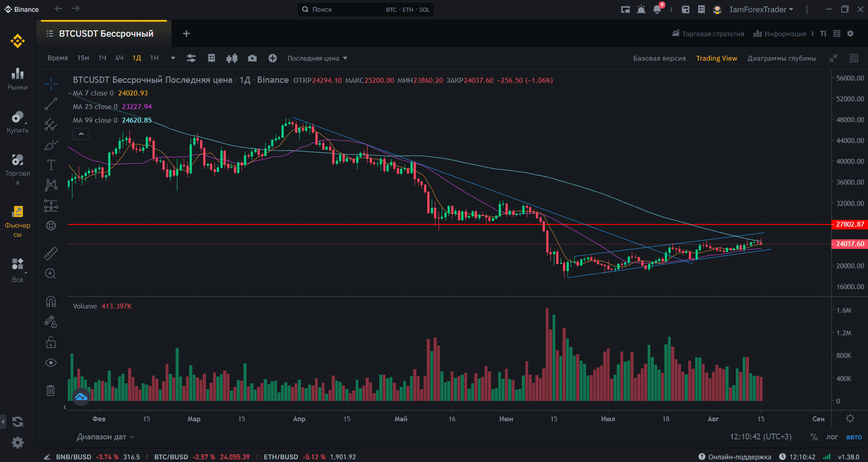Select the 1Ч timeframe
This screenshot has height=462, width=868.
(102, 58)
